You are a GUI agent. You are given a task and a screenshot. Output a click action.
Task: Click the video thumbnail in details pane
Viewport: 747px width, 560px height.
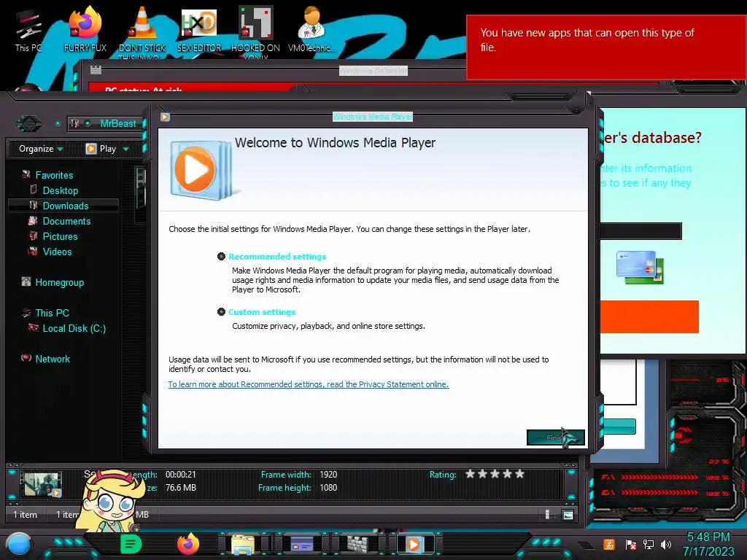[x=42, y=484]
